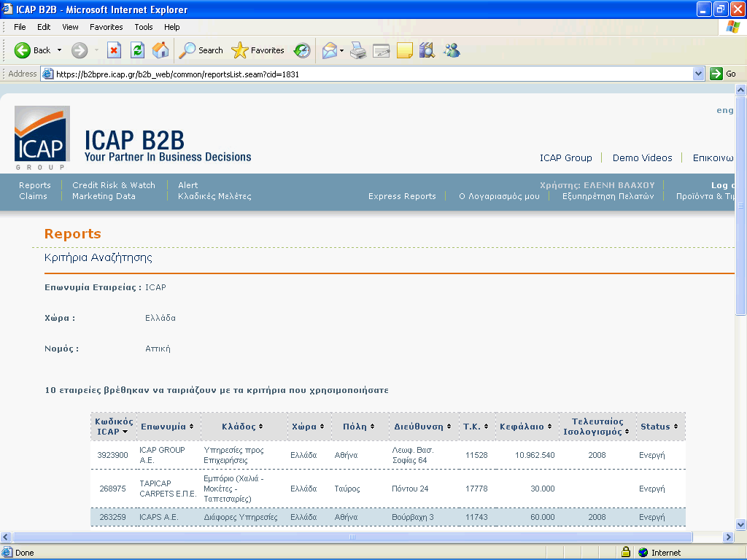
Task: Sort table by Κλάδος column
Action: [242, 427]
